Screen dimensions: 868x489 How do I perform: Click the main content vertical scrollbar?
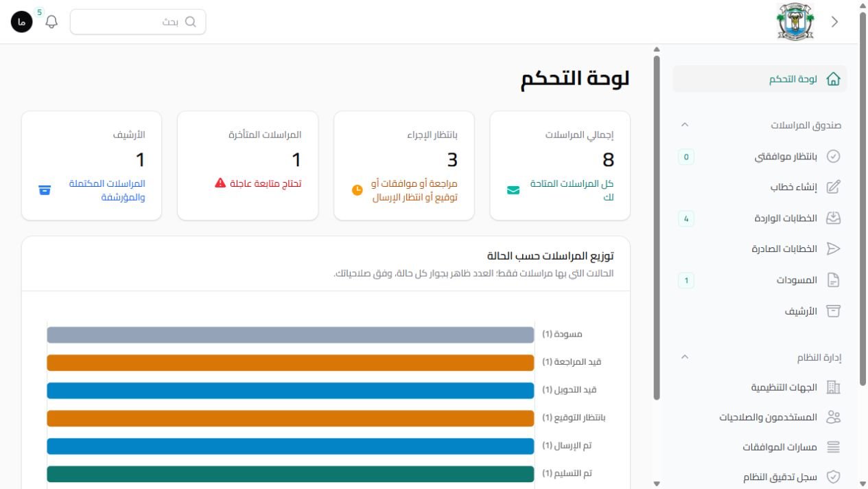click(x=657, y=227)
